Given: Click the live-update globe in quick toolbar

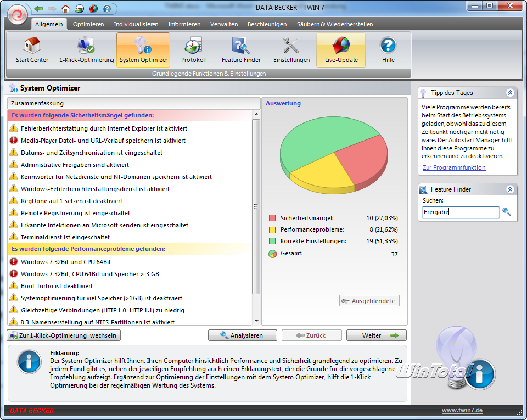Looking at the screenshot, I should pyautogui.click(x=93, y=8).
